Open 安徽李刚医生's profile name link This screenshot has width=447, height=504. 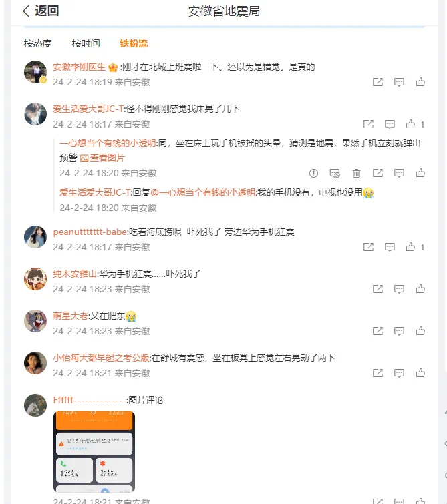click(x=79, y=67)
